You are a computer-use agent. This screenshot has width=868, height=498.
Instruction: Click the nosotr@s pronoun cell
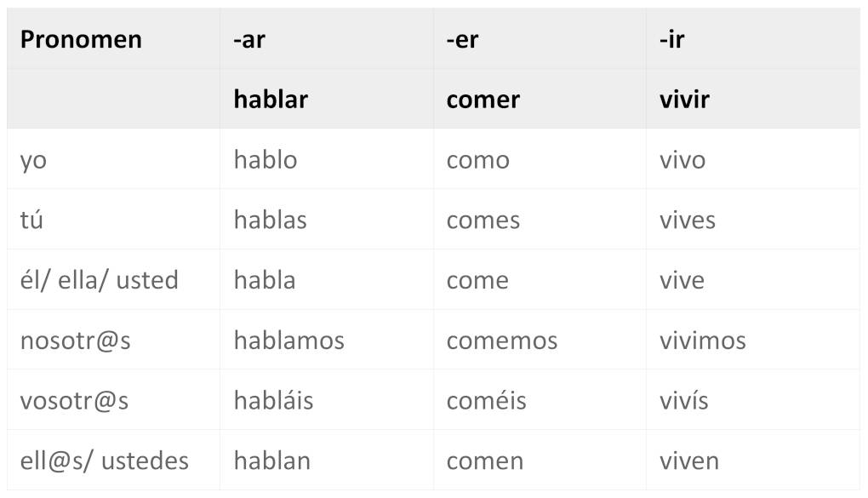pos(75,341)
